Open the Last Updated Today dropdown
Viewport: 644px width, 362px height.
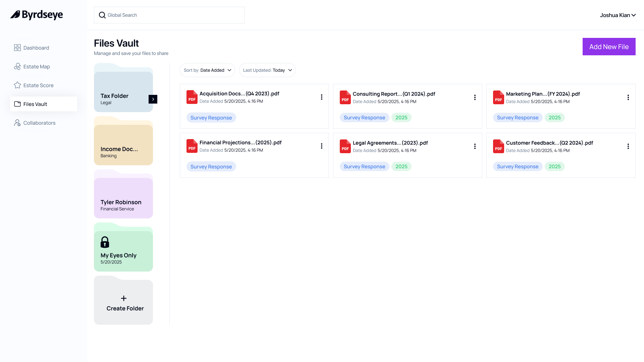(x=267, y=70)
